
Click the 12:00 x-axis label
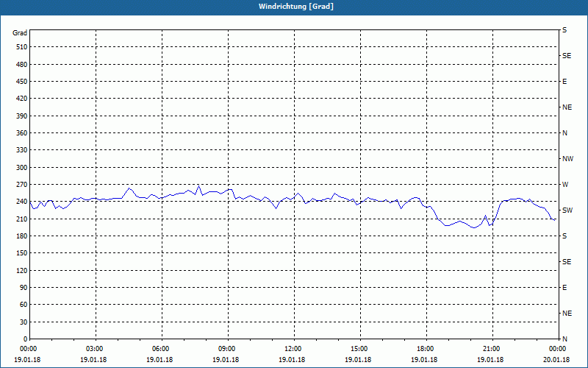click(x=293, y=349)
